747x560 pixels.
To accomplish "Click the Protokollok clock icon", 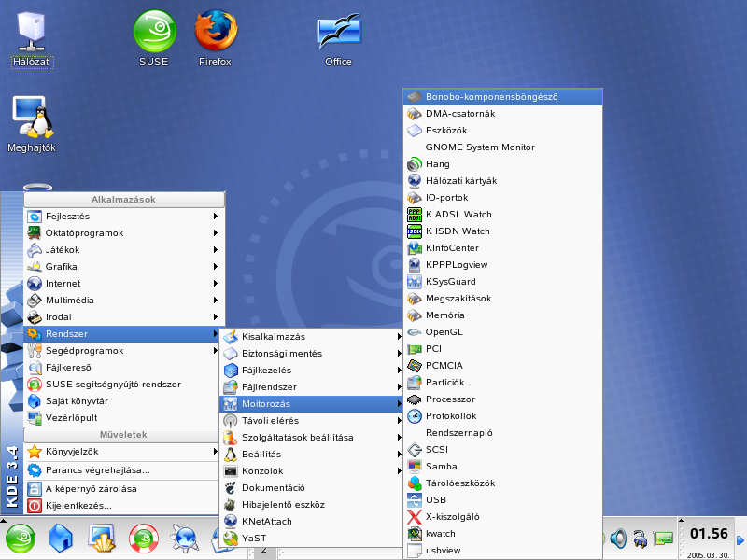I will (415, 415).
